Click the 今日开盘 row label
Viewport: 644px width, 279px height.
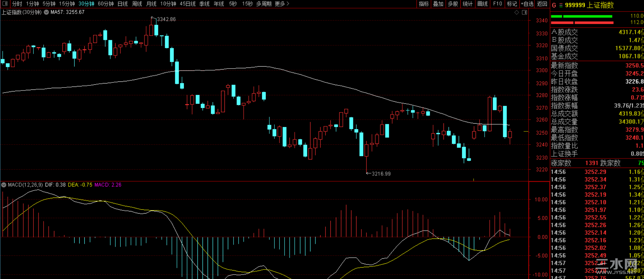[564, 74]
